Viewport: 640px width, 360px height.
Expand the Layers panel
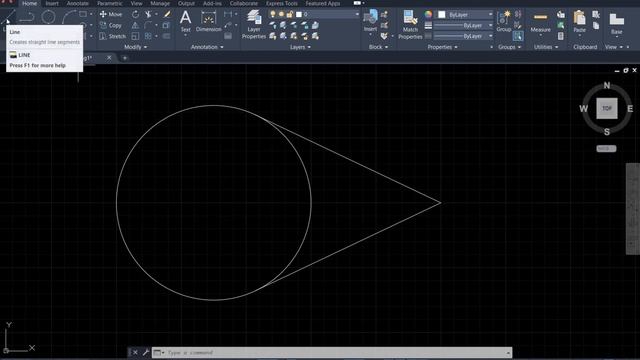(x=300, y=47)
